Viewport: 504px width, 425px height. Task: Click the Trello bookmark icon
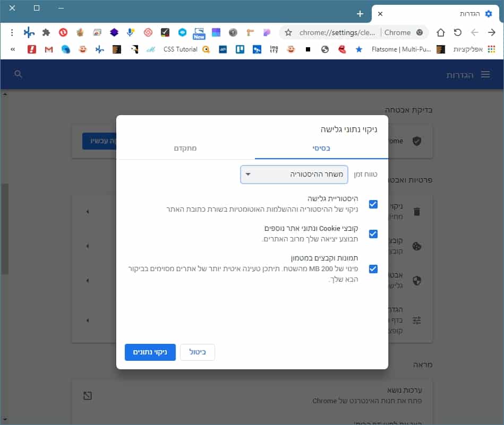(241, 49)
